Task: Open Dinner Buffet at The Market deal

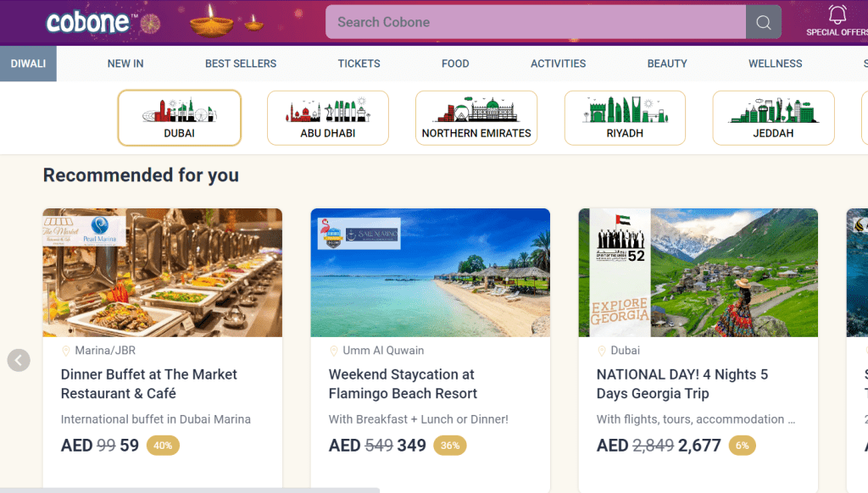Action: click(149, 384)
